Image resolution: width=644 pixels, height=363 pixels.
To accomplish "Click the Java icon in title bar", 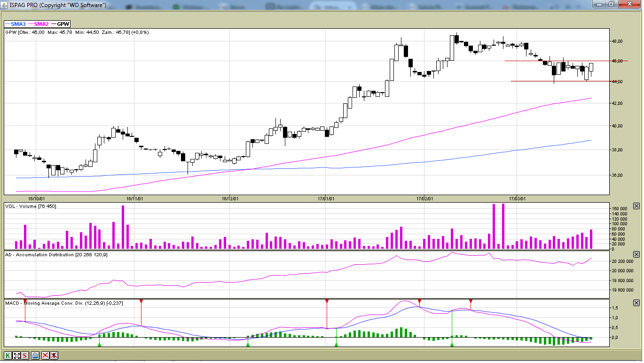I will click(x=5, y=4).
